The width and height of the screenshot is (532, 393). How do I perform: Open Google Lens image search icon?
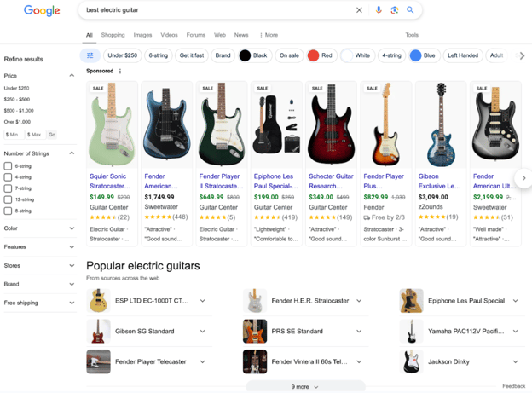(x=394, y=10)
